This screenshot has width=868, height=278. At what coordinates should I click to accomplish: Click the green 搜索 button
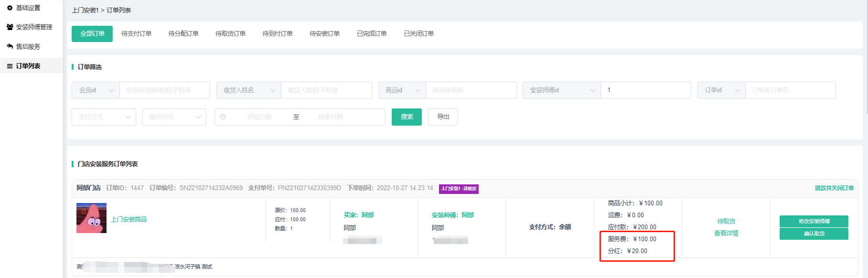407,117
